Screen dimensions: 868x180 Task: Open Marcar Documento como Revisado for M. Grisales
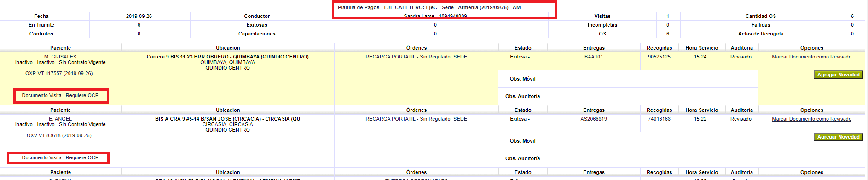coord(811,57)
